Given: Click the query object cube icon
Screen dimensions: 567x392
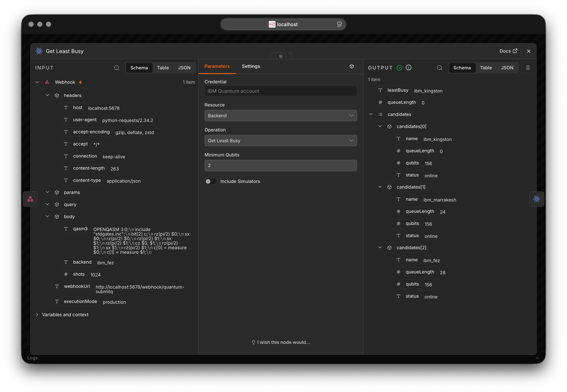Looking at the screenshot, I should click(57, 204).
